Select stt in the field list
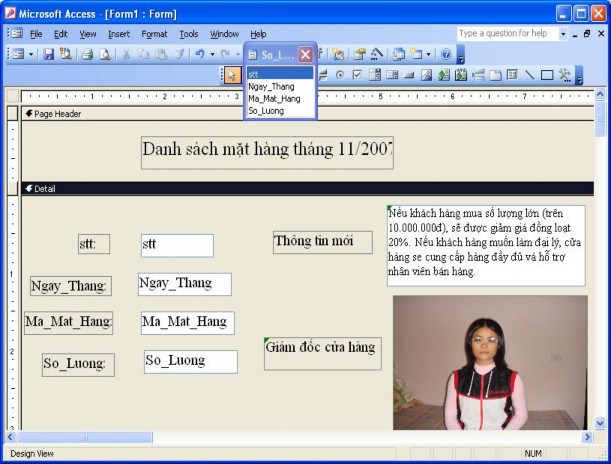The image size is (611, 464). [x=280, y=74]
